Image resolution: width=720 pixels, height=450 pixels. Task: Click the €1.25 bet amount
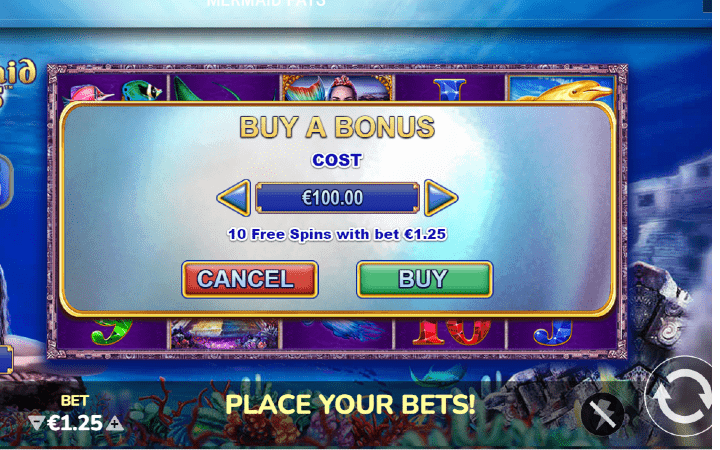coord(75,423)
